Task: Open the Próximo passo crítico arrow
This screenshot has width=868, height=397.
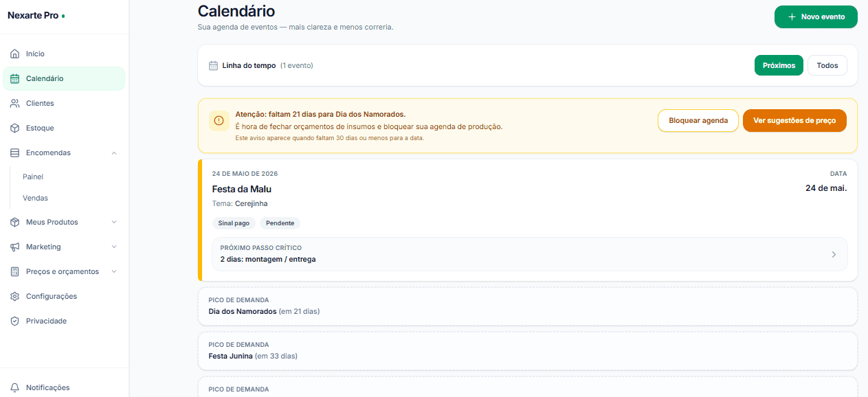Action: pos(834,254)
